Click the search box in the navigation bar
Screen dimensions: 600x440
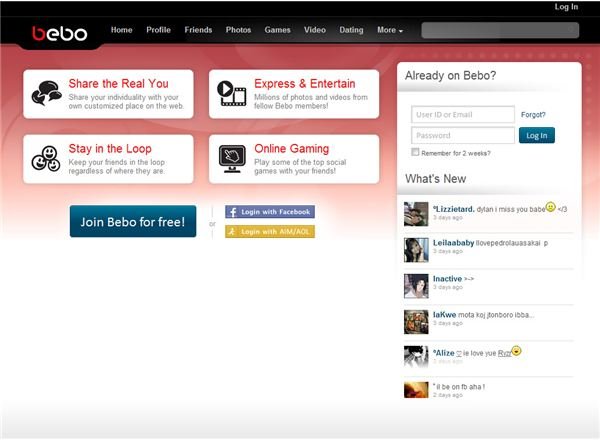click(x=500, y=30)
